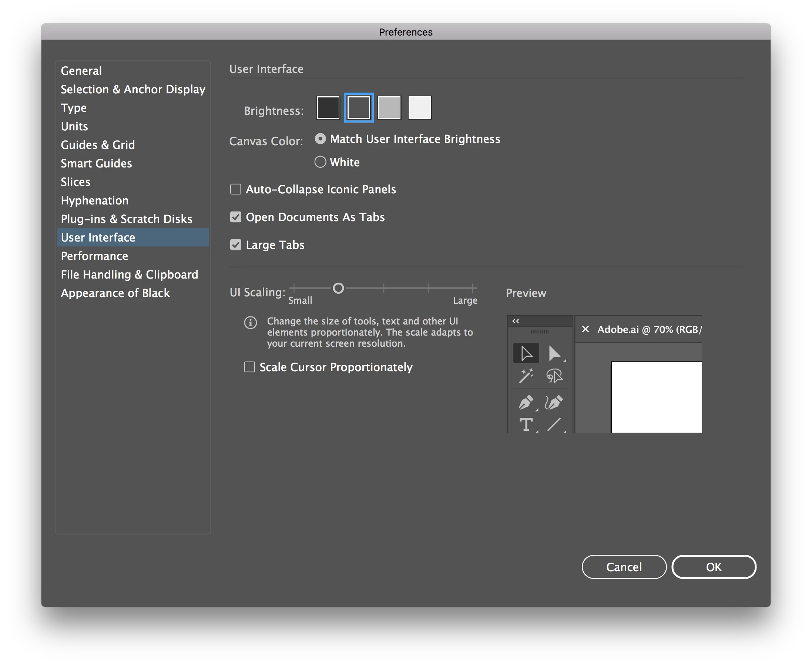The height and width of the screenshot is (666, 812).
Task: Click the Curvature tool icon
Action: coord(554,402)
